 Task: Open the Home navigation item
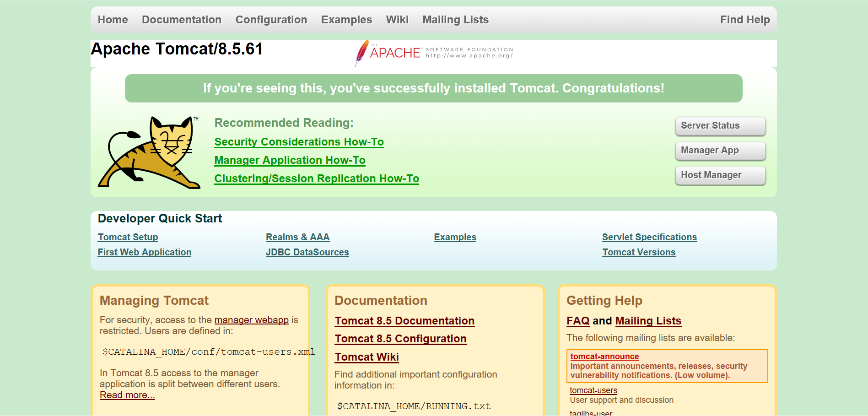113,20
